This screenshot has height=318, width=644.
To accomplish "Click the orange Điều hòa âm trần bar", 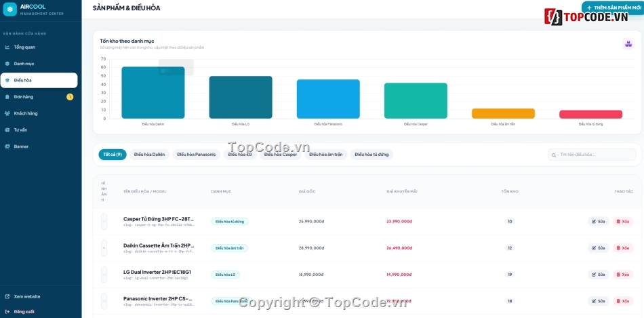I will click(503, 113).
